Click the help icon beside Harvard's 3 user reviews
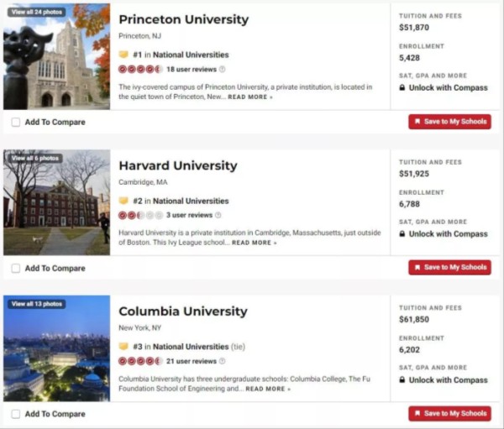 (x=218, y=215)
